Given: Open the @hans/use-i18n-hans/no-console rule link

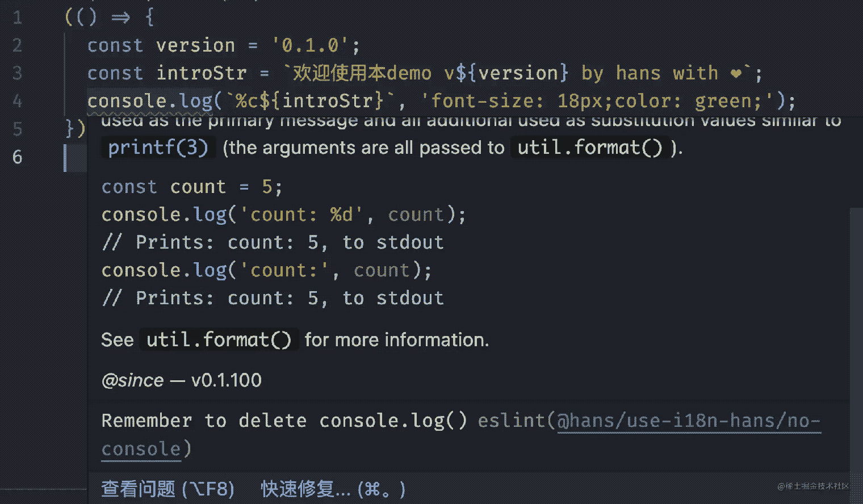Looking at the screenshot, I should pyautogui.click(x=461, y=434).
